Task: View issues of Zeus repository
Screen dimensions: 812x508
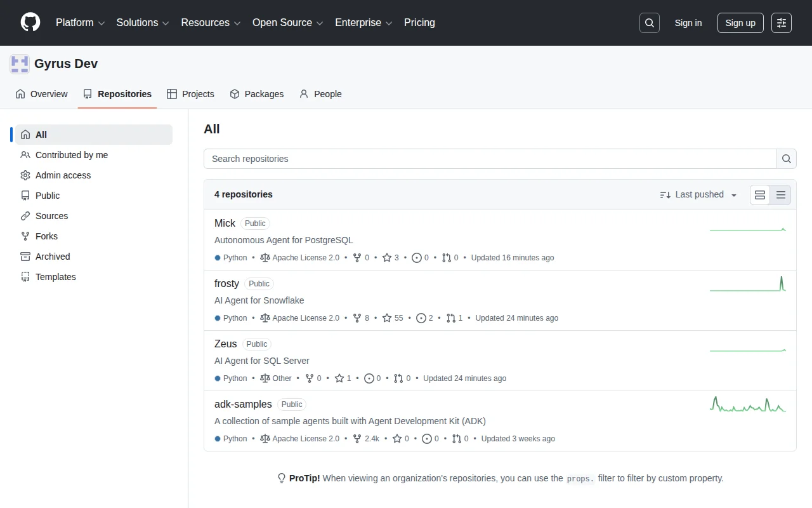Action: [x=372, y=378]
